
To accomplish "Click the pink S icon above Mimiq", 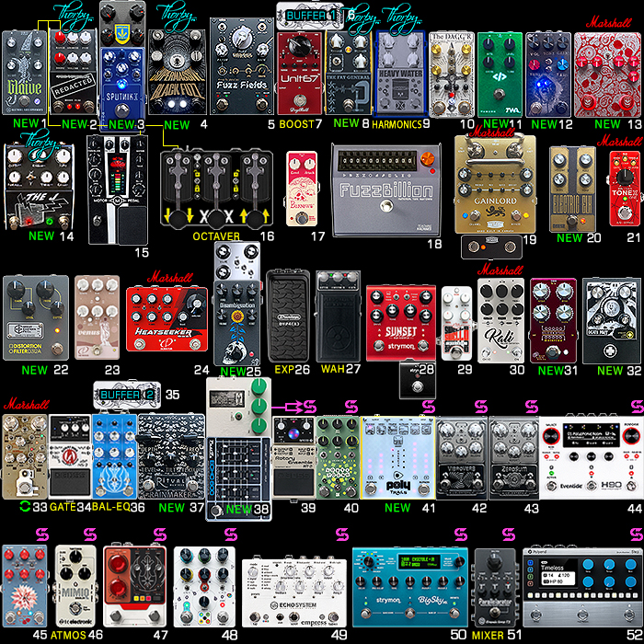I will click(90, 535).
